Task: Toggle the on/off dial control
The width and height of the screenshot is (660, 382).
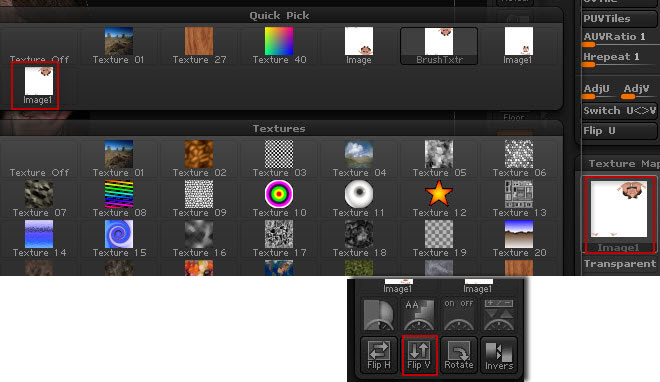Action: [458, 315]
